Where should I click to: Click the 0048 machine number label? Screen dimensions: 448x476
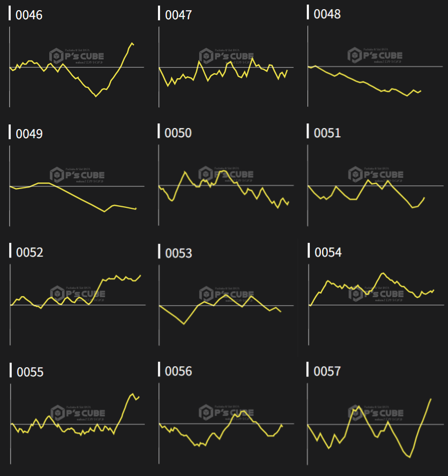tap(327, 14)
